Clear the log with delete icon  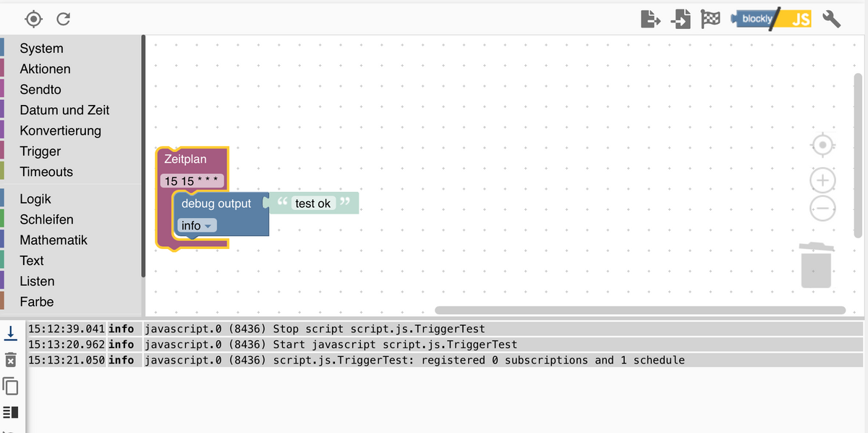tap(11, 359)
